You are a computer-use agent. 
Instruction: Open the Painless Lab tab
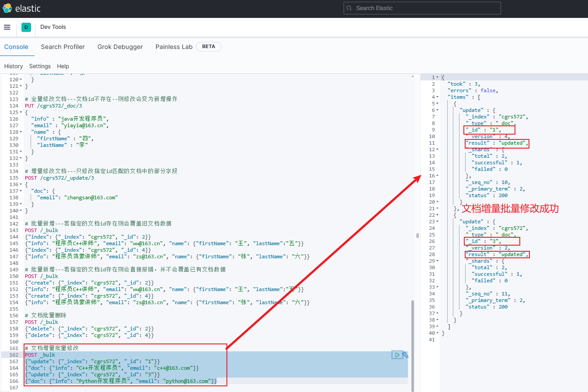click(x=174, y=47)
